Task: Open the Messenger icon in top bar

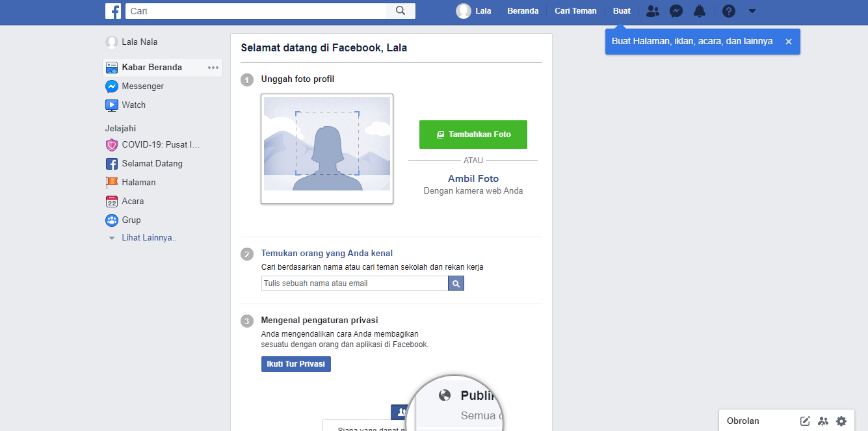Action: point(676,11)
